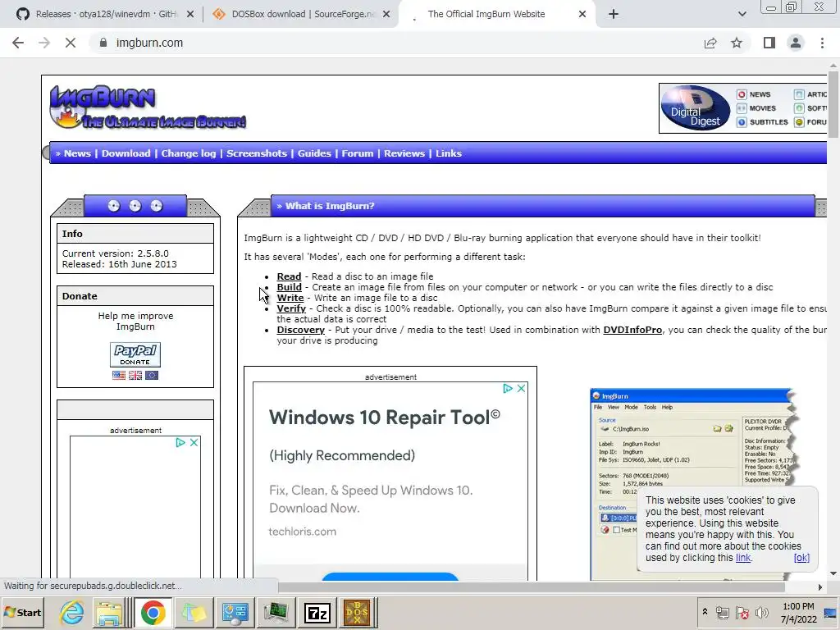The width and height of the screenshot is (840, 630).
Task: Open the Guides page
Action: 314,153
